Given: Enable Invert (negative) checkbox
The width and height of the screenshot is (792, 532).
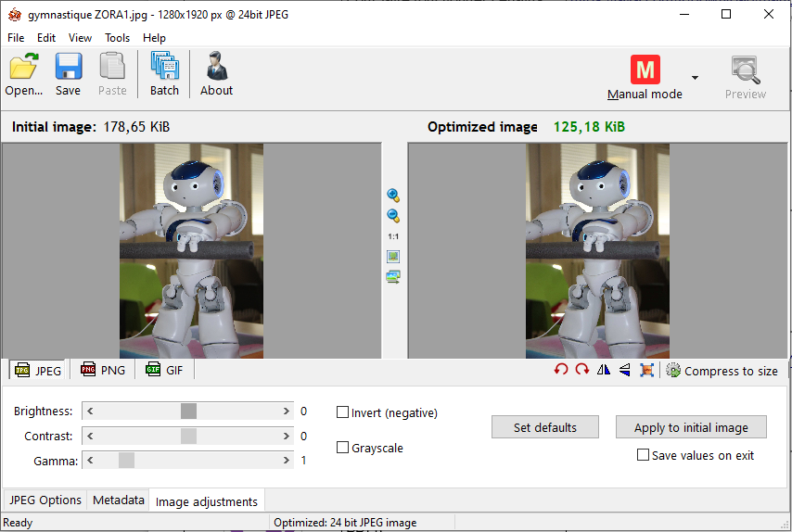Looking at the screenshot, I should 342,412.
